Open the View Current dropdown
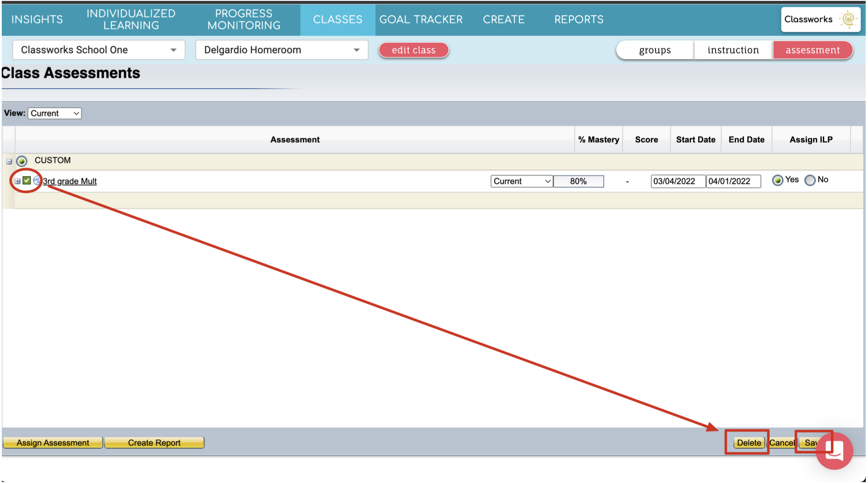Viewport: 868px width, 483px height. tap(54, 113)
